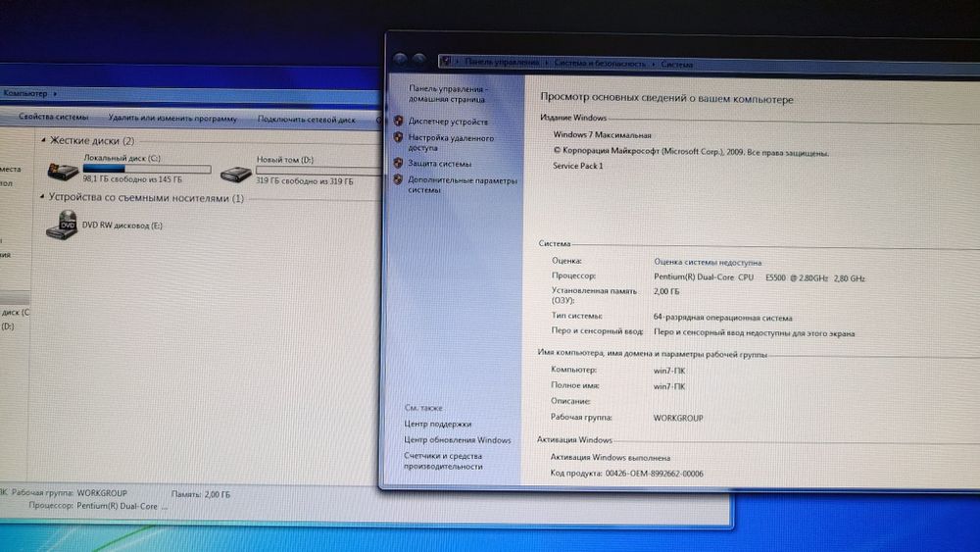
Task: Click Система breadcrumb in address bar
Action: click(x=676, y=64)
